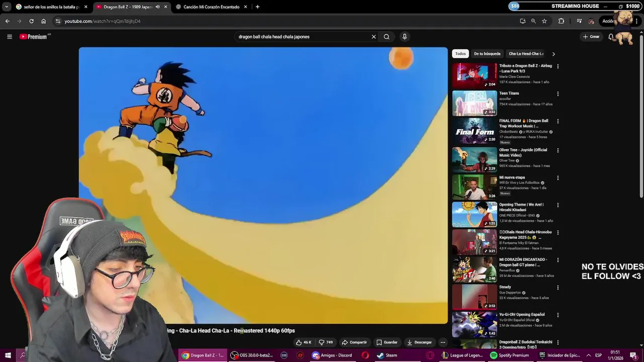Open options for Steady video
The width and height of the screenshot is (644, 362).
(557, 288)
